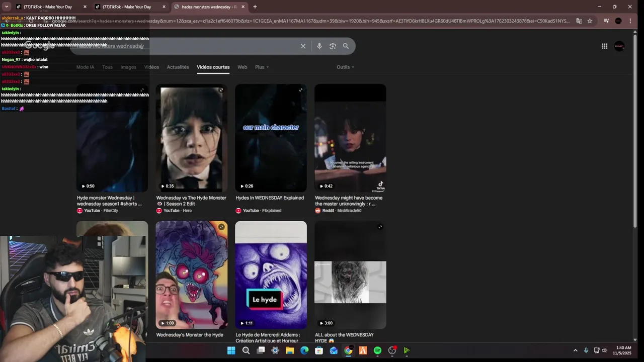
Task: Select the 'Images' search filter
Action: coord(128,67)
